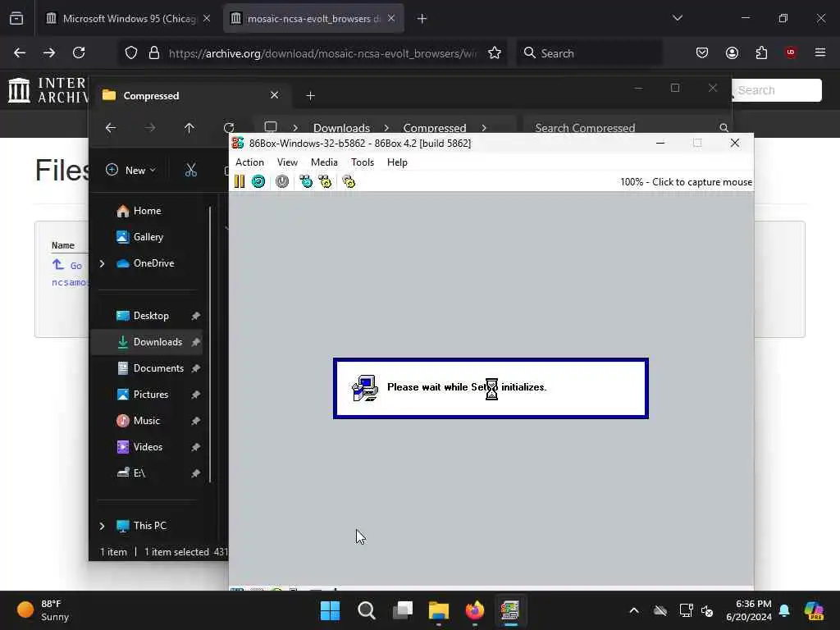The width and height of the screenshot is (840, 630).
Task: Send Ctrl+Alt+Esc via 86Box toolbar
Action: click(325, 181)
